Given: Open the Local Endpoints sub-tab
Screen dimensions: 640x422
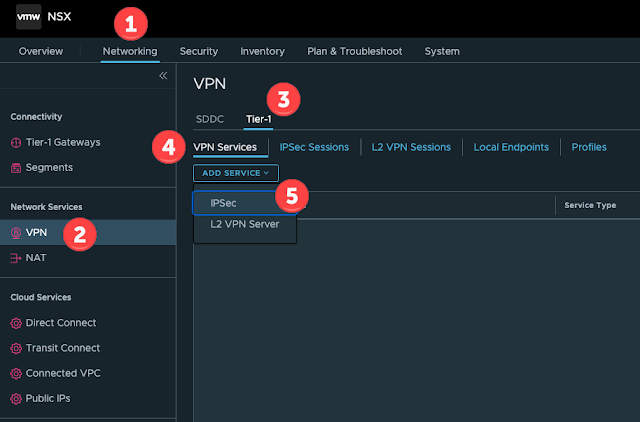Looking at the screenshot, I should pyautogui.click(x=511, y=147).
